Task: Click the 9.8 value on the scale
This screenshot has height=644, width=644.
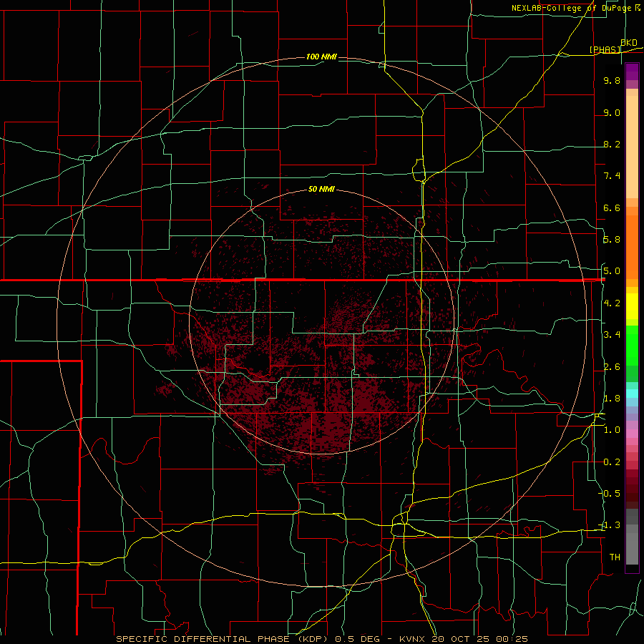Action: (612, 80)
